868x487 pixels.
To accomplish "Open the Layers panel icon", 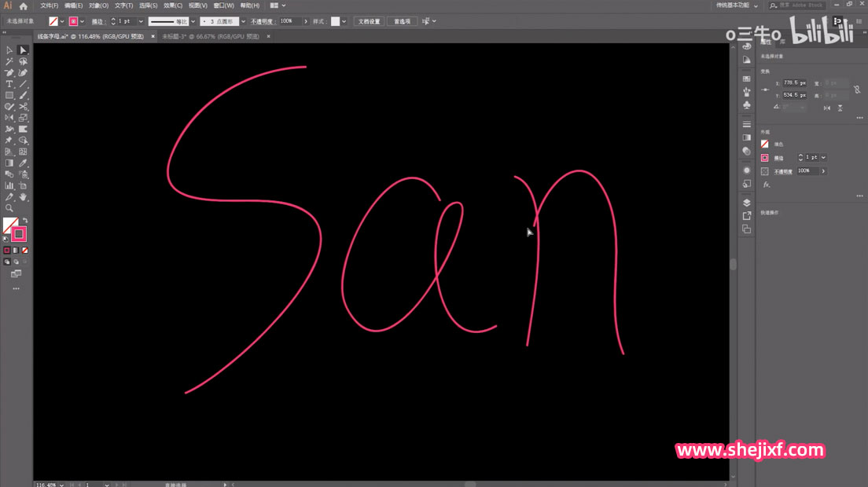I will 746,203.
